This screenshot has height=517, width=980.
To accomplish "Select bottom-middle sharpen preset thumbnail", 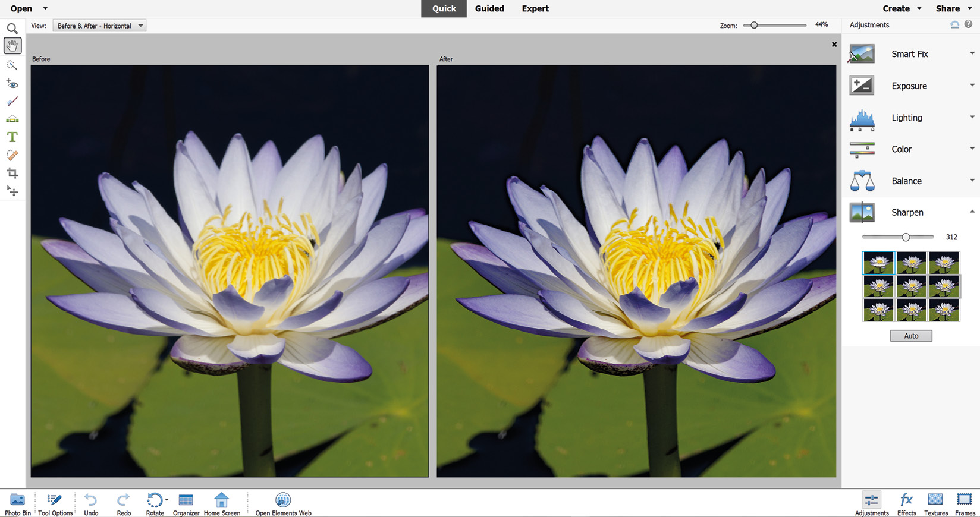I will (x=911, y=310).
